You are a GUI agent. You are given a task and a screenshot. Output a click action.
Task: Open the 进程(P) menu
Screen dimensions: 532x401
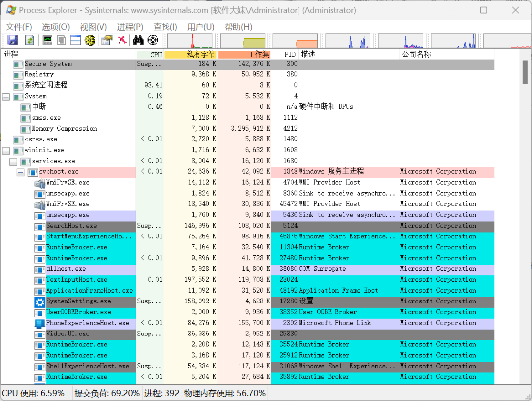(x=130, y=27)
